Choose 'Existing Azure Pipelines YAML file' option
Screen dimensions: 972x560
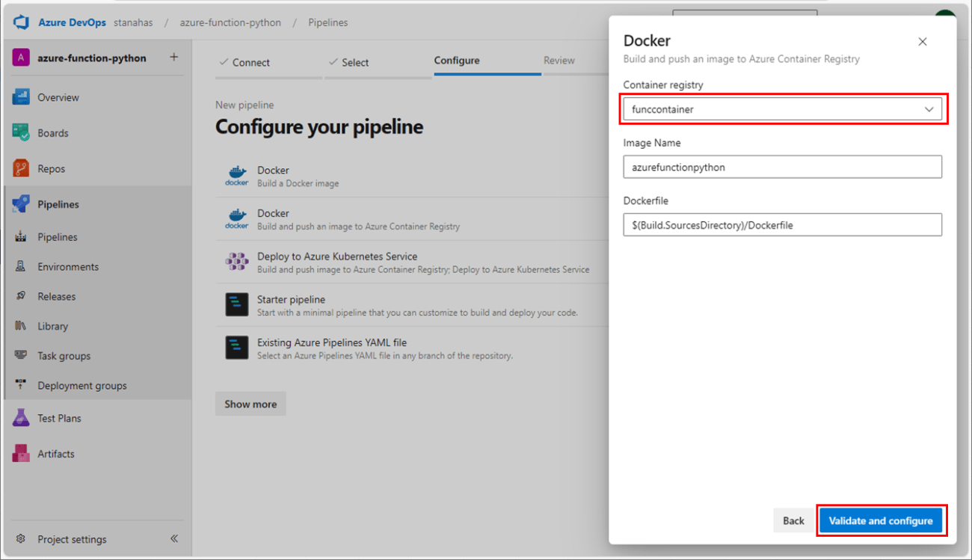click(x=331, y=343)
